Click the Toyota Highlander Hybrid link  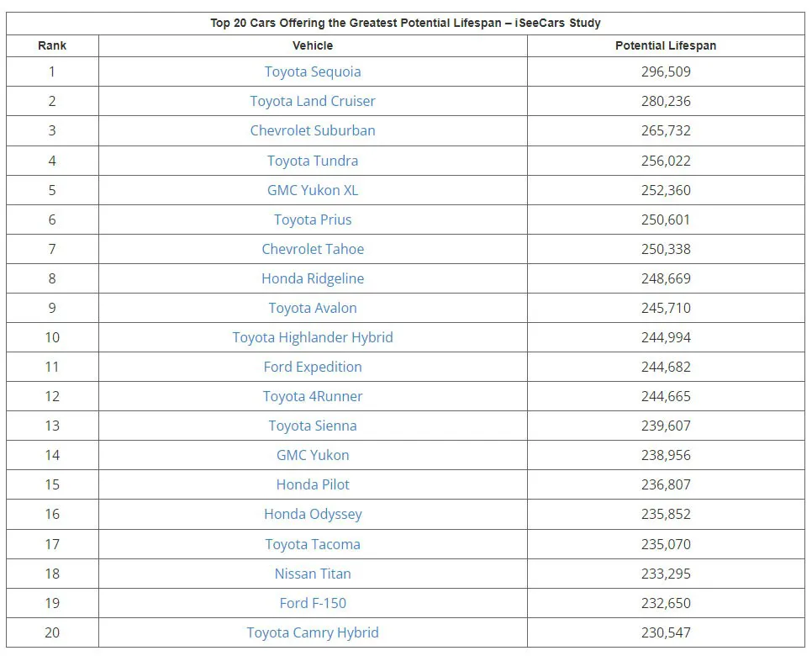pos(313,337)
